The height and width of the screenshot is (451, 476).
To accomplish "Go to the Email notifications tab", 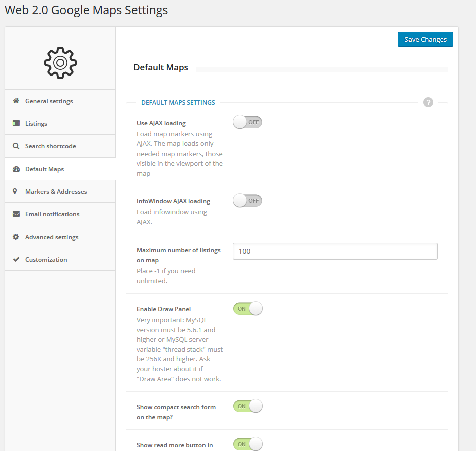I will pos(52,214).
